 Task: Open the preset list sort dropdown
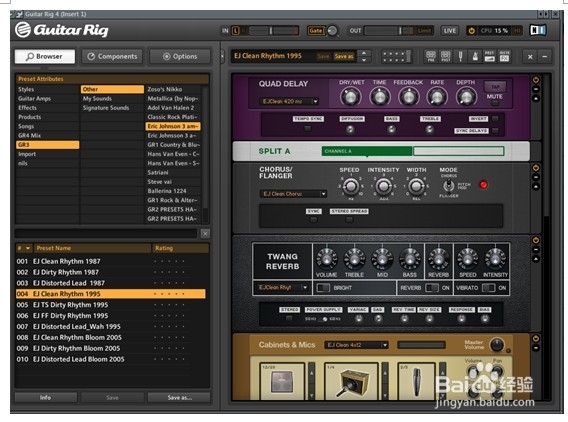[x=28, y=248]
